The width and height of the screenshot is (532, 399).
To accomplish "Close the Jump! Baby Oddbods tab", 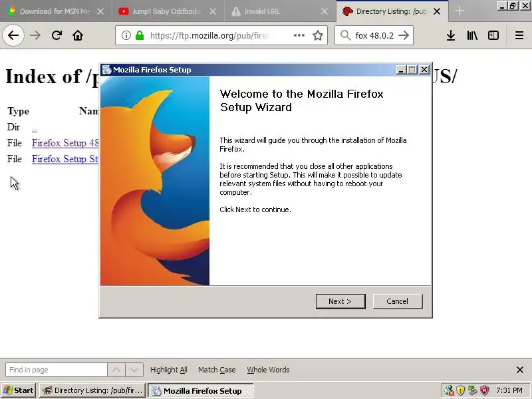I will (x=212, y=11).
